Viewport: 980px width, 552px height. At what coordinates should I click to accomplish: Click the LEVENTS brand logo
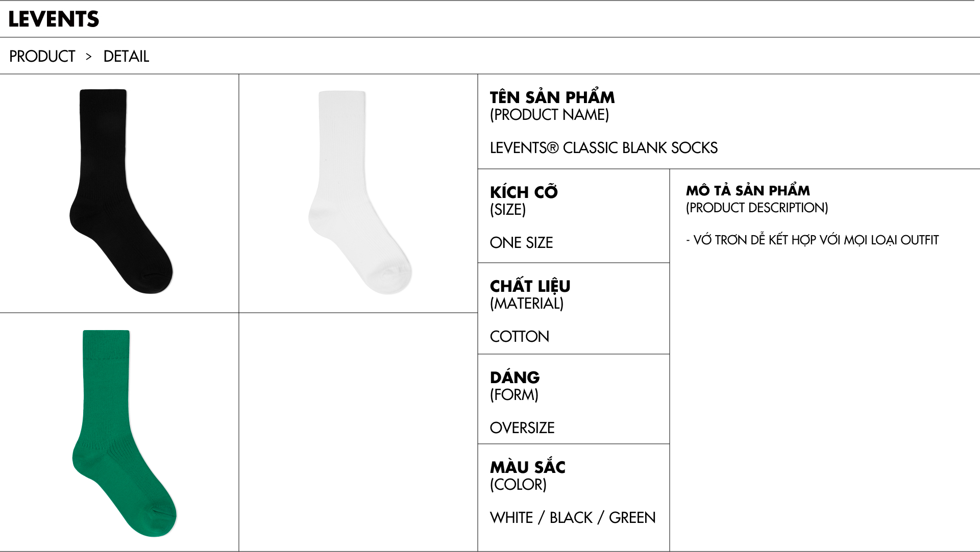[54, 19]
